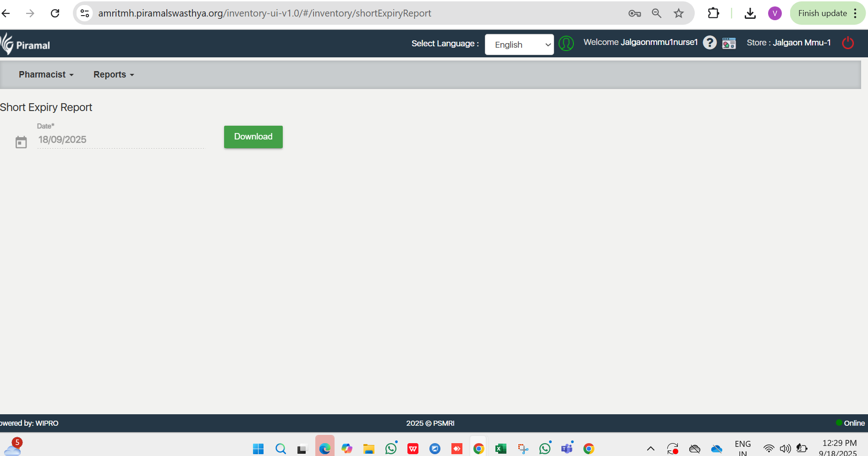868x456 pixels.
Task: Open the Windows Start menu
Action: point(258,448)
